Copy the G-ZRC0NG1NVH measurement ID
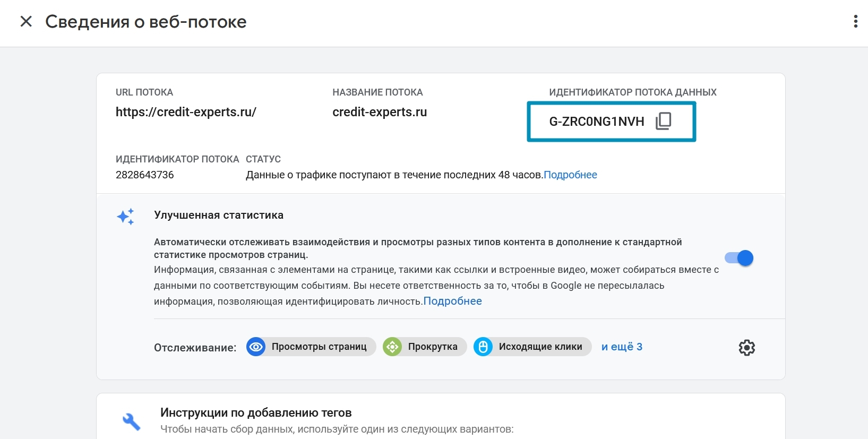 (663, 121)
